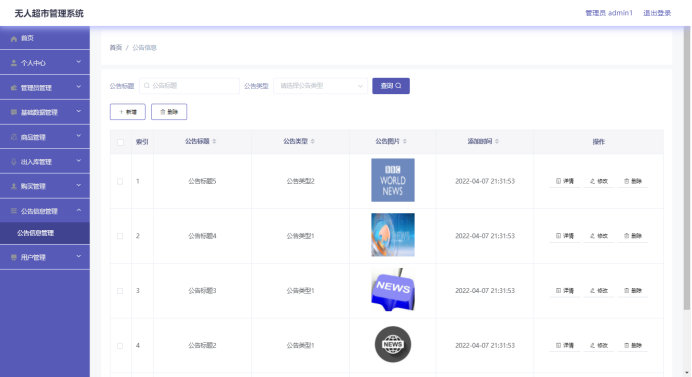Click the 操作 column header

(598, 142)
